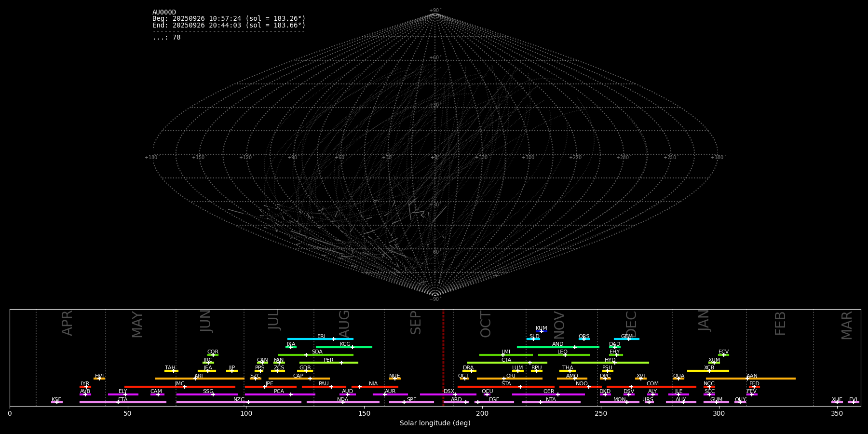Viewport: 868px width, 434px height.
Task: Click the red dashed current solar longitude line
Action: pos(443,357)
